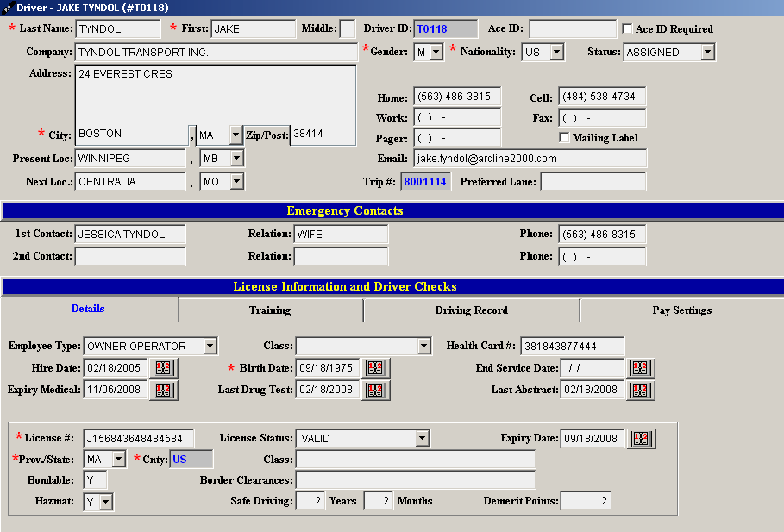Open the Gender dropdown
The image size is (784, 532).
[436, 52]
